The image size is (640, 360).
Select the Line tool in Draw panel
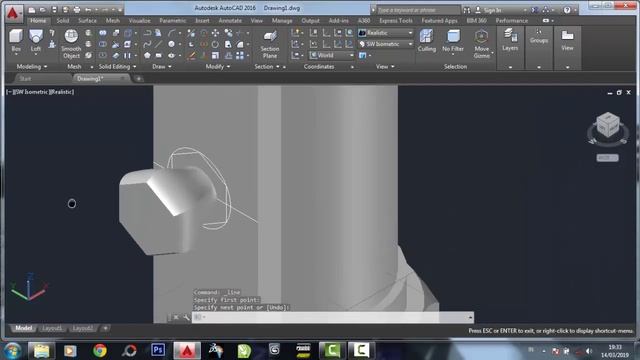(x=159, y=44)
